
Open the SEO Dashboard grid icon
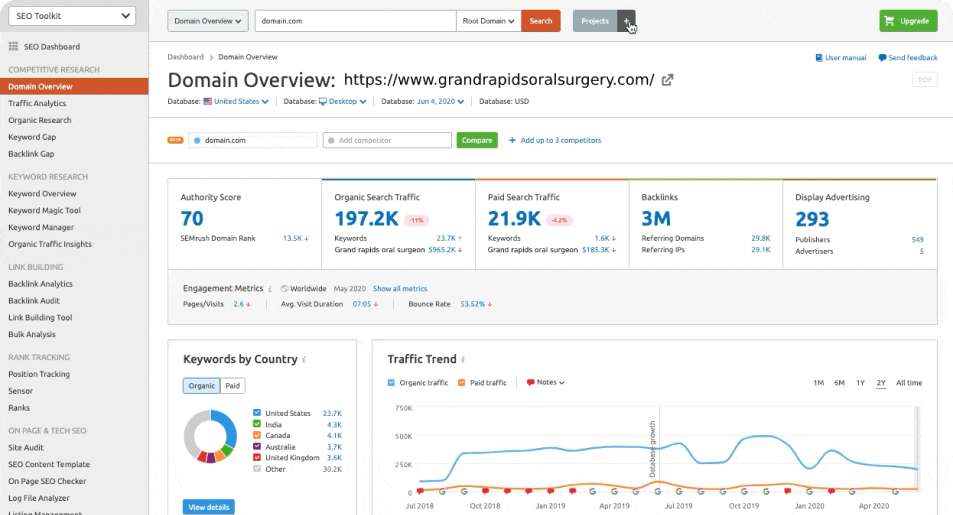coord(13,46)
